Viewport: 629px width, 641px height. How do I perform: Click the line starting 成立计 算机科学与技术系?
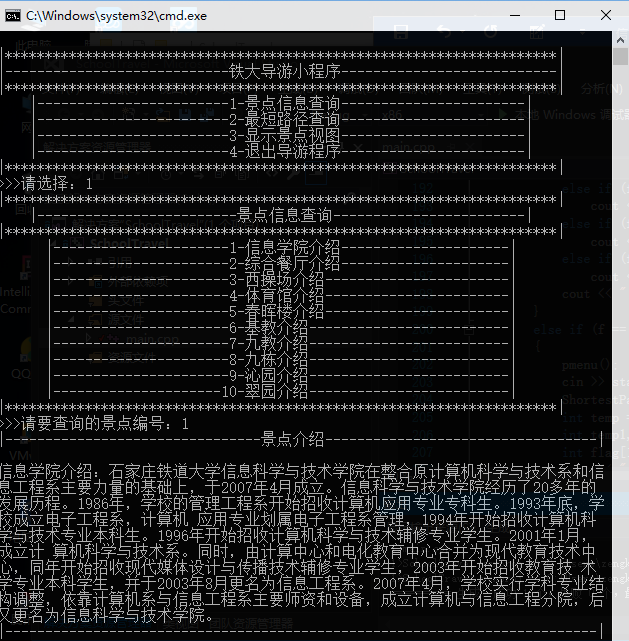(298, 552)
